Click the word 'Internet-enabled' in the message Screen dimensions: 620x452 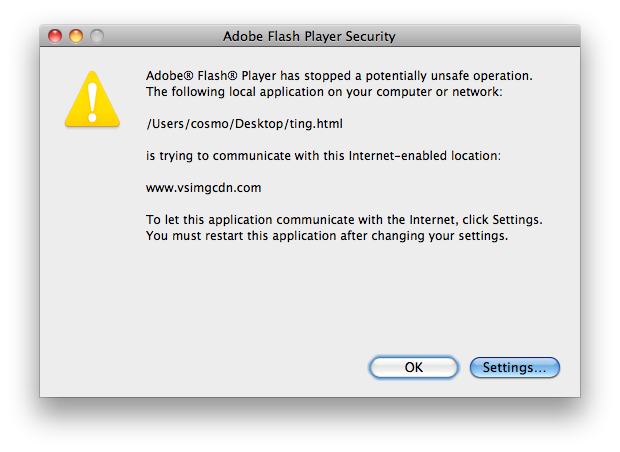(398, 156)
